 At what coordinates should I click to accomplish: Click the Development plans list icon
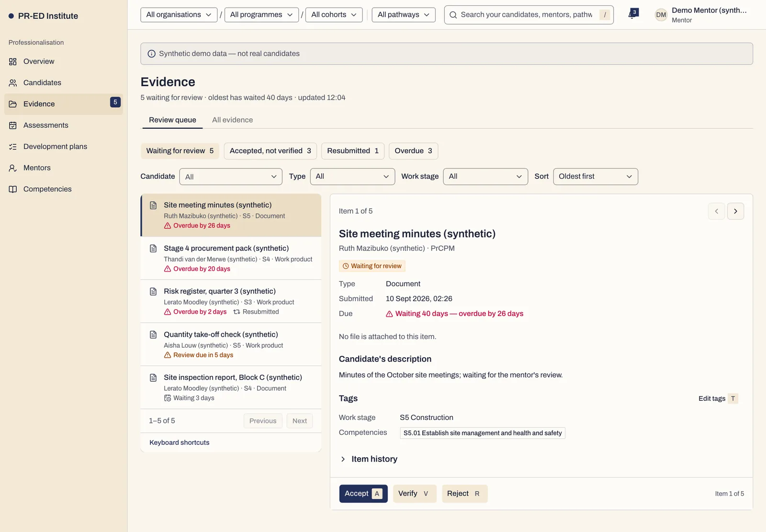pos(13,147)
